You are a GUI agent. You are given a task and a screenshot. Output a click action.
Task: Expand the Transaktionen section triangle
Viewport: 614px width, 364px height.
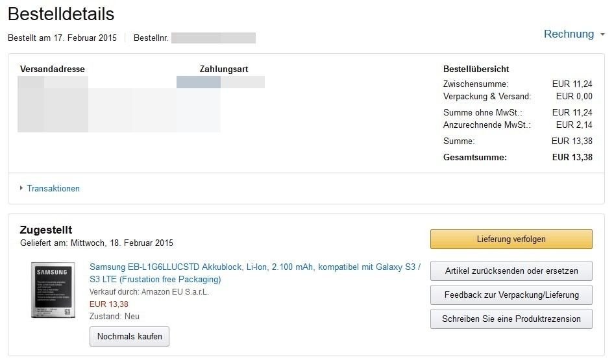[x=21, y=188]
